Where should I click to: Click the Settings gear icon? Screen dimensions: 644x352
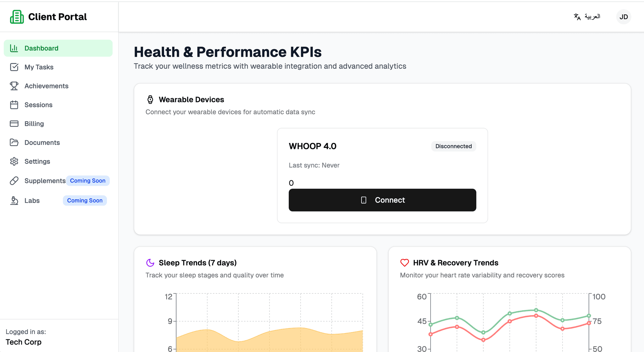[14, 161]
